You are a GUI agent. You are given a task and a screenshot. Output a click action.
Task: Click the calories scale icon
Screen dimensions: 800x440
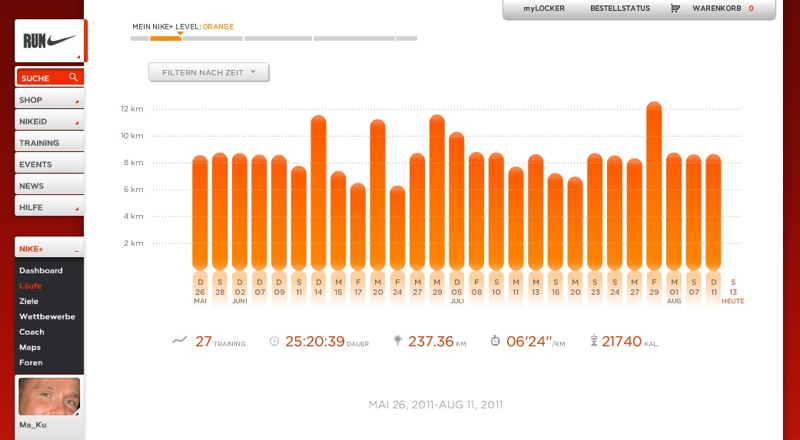593,341
